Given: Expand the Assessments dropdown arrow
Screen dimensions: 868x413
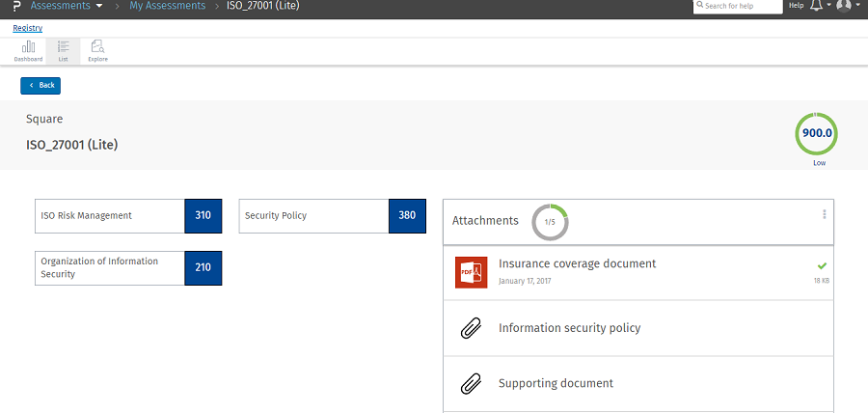Looking at the screenshot, I should 99,6.
